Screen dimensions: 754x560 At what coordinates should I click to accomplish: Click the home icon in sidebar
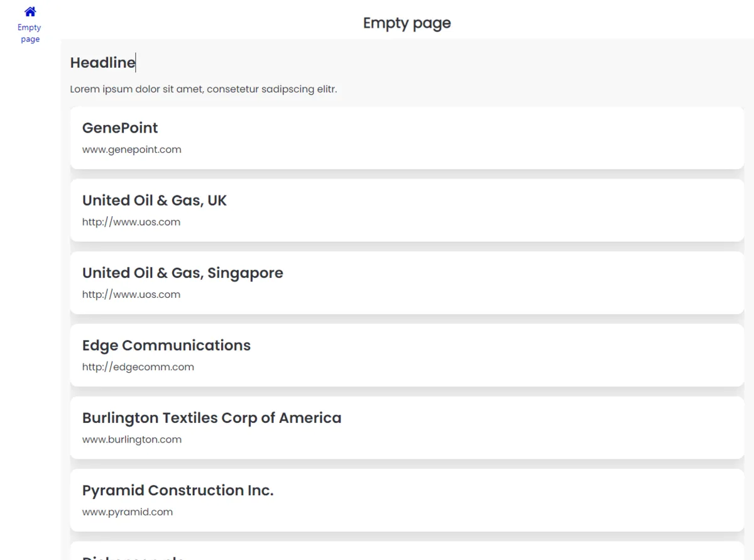tap(30, 11)
